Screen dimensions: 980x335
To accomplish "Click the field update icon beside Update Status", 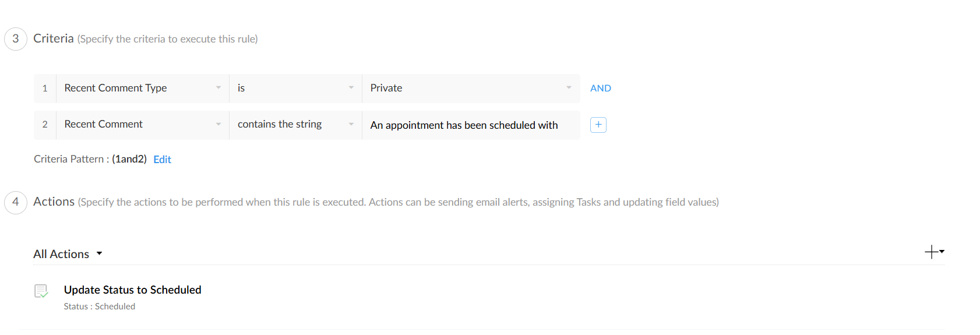I will click(41, 291).
